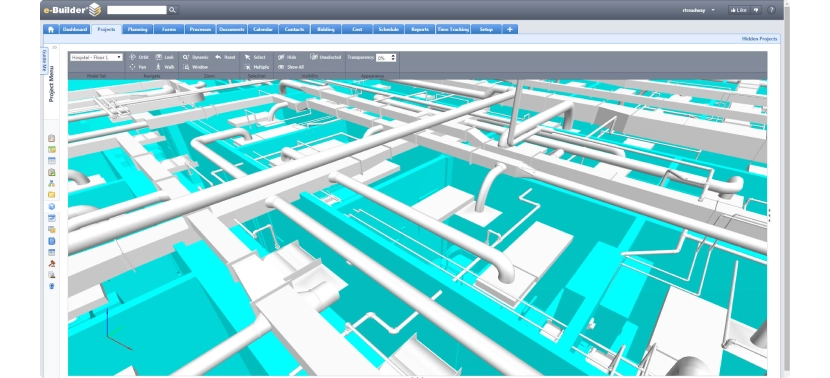Click the thumbs-down dislike icon
This screenshot has height=378, width=830.
click(756, 10)
